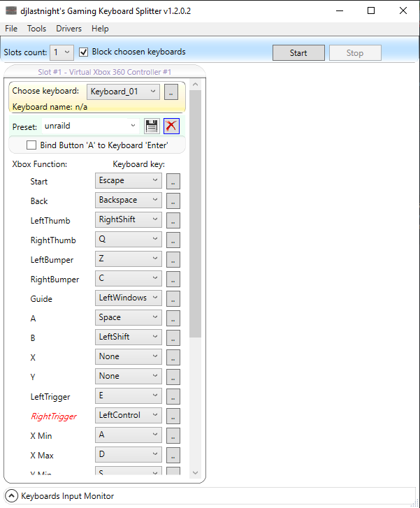Open the Start key dropdown set to Escape
Screen dimensions: 420x508
click(x=129, y=180)
